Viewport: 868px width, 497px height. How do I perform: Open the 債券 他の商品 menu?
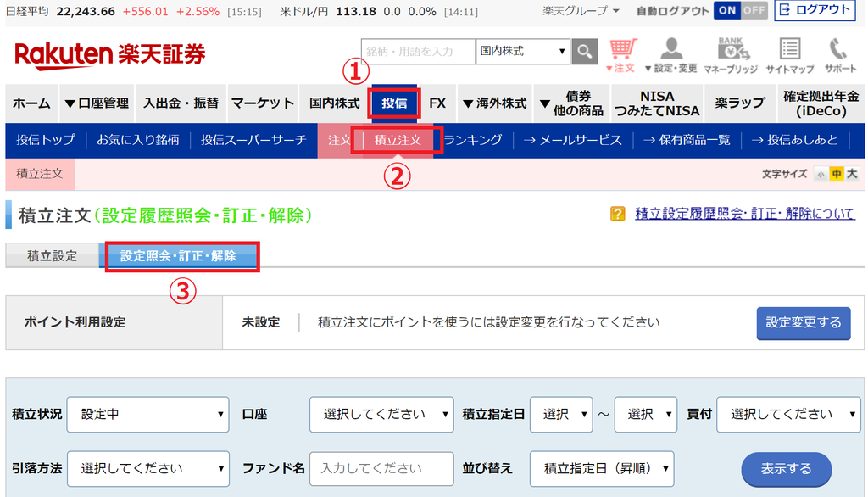pyautogui.click(x=571, y=103)
